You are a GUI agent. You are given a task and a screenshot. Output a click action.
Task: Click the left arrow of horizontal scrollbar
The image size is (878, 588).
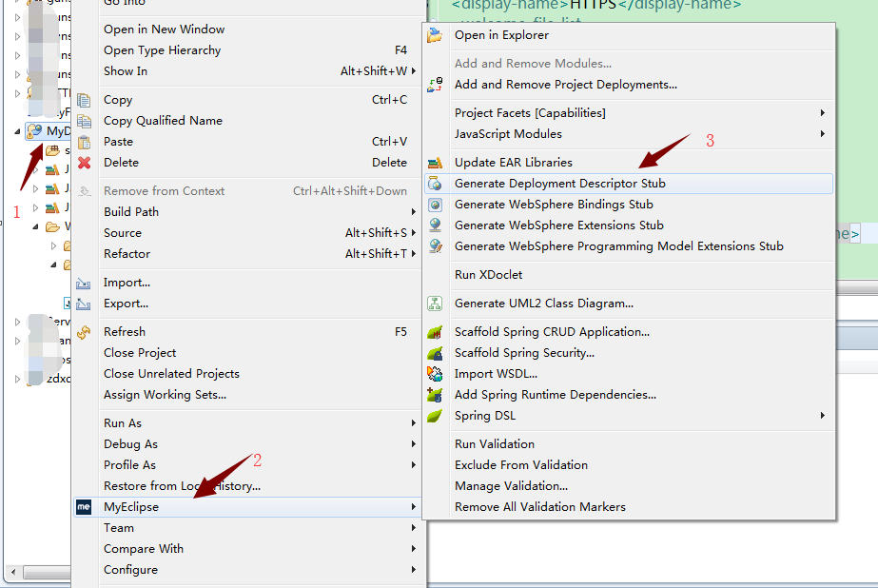(x=13, y=573)
